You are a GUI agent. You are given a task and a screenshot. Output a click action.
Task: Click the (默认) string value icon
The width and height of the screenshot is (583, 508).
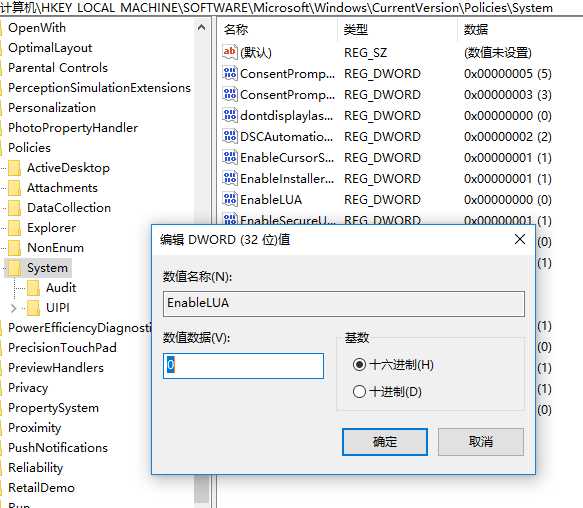[230, 52]
